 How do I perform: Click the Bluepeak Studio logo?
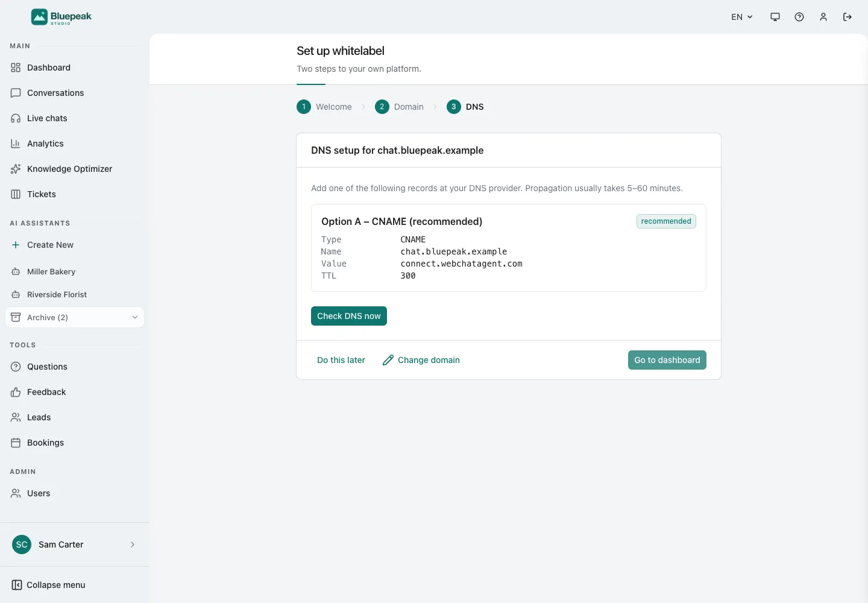(x=61, y=17)
